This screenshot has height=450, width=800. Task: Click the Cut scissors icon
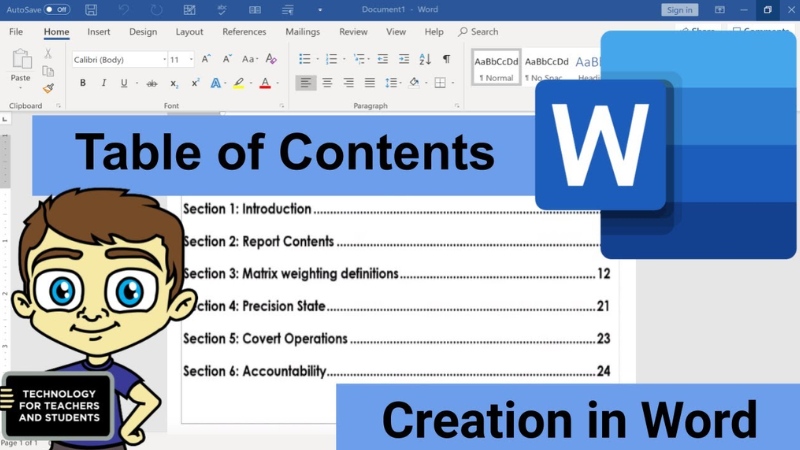coord(48,54)
